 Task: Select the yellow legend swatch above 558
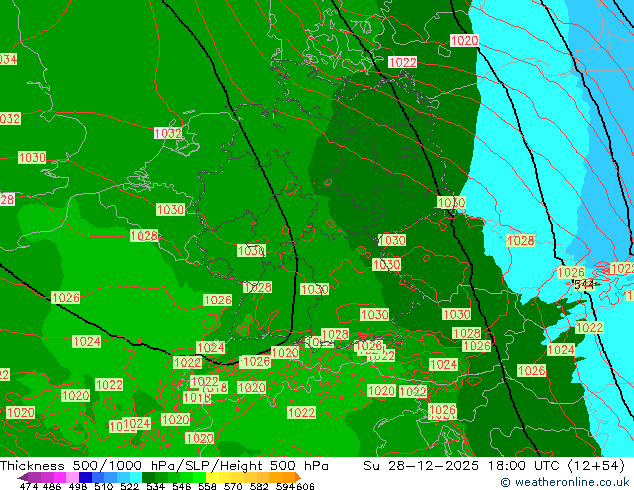[212, 477]
